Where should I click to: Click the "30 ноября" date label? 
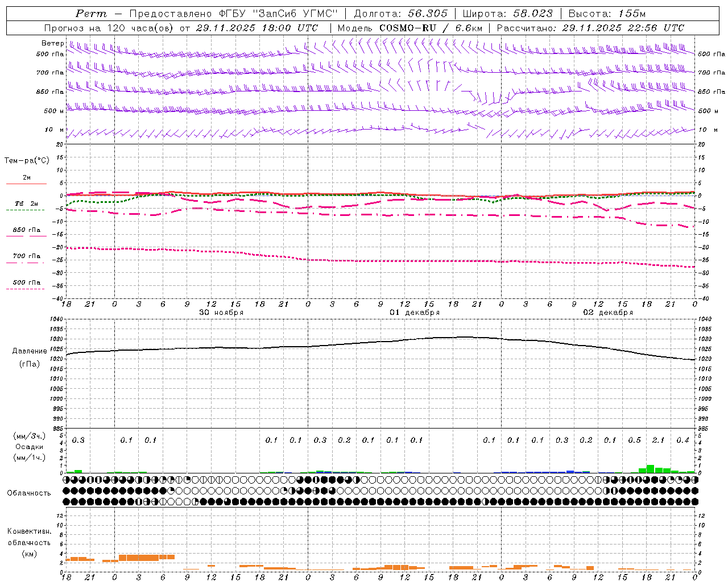pyautogui.click(x=221, y=313)
